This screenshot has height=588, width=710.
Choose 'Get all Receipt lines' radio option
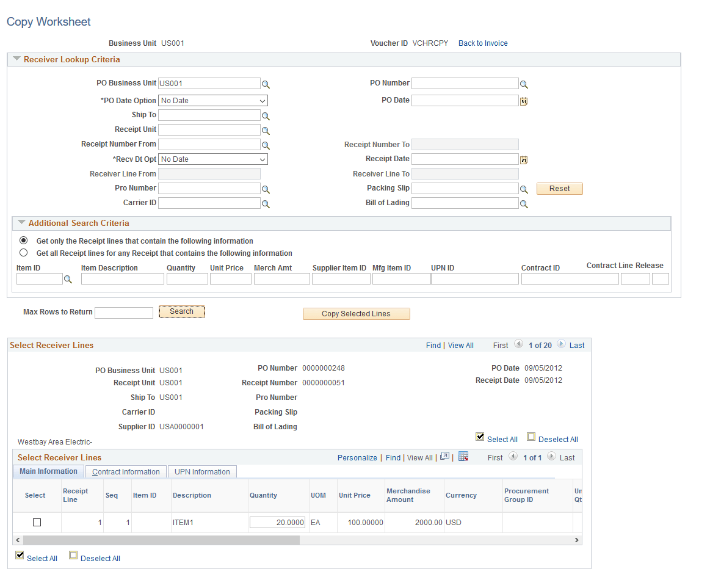click(x=24, y=253)
